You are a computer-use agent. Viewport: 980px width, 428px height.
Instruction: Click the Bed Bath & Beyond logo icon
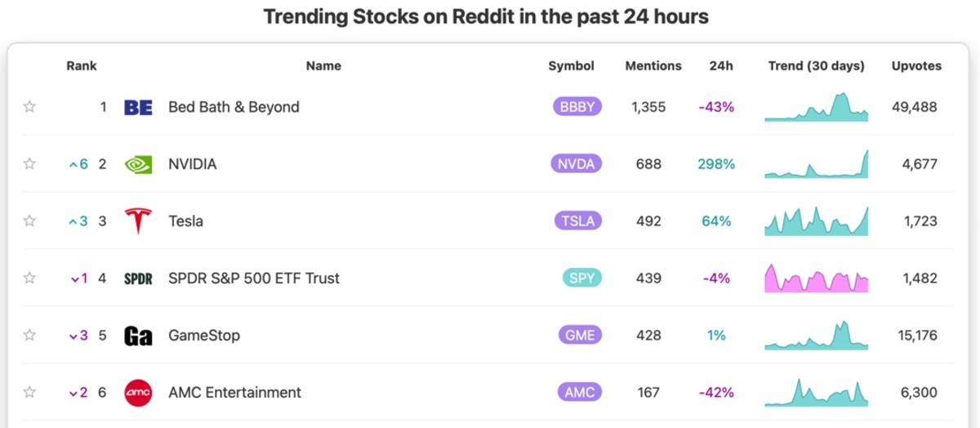138,107
